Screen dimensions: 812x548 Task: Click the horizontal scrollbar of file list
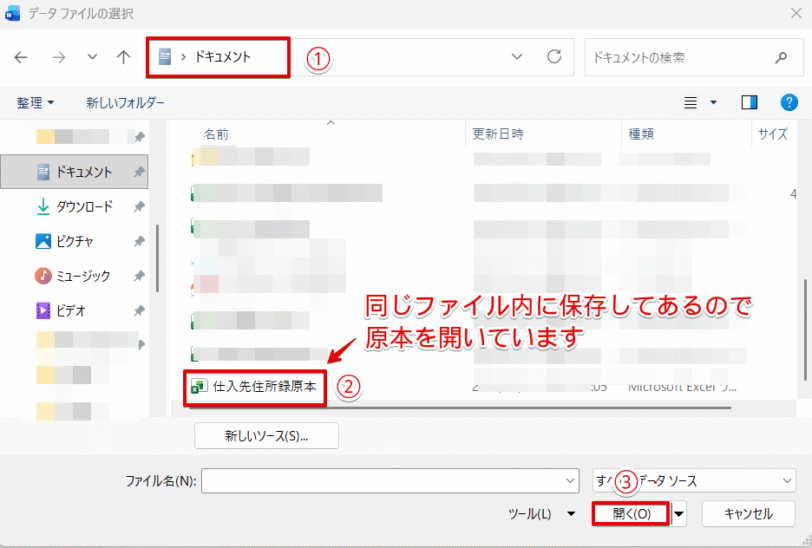click(460, 408)
